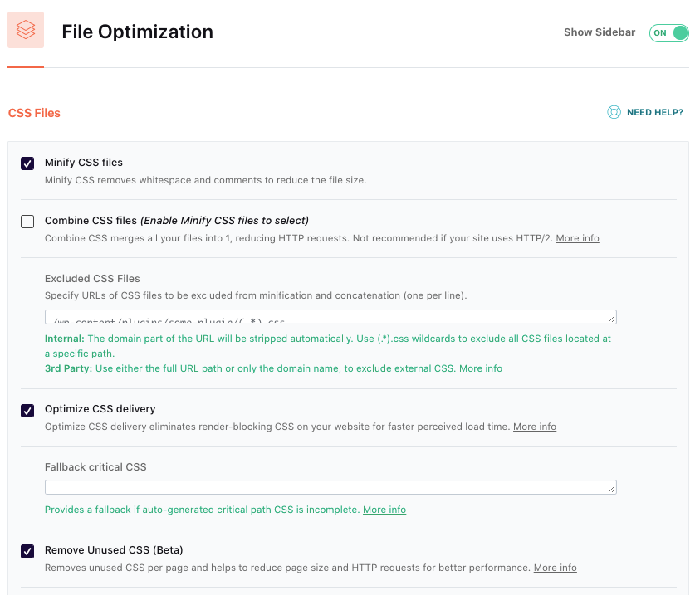Toggle the Show Sidebar switch off
Image resolution: width=700 pixels, height=595 pixels.
coord(668,33)
